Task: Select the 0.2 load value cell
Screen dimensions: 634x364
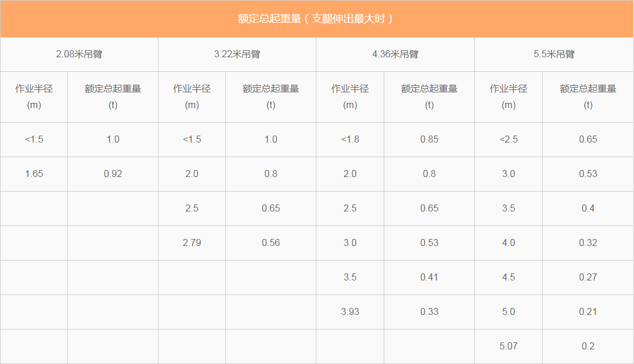Action: coord(588,346)
